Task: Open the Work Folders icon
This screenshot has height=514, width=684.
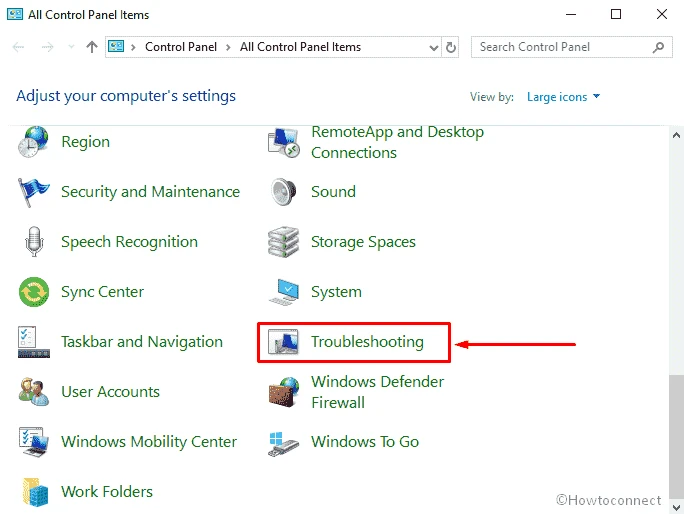Action: pos(35,492)
